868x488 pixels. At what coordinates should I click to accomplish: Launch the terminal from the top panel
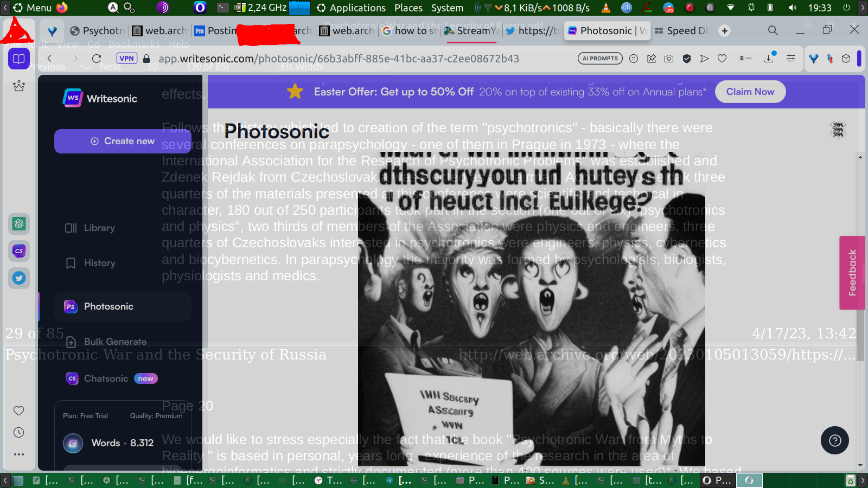tap(223, 8)
